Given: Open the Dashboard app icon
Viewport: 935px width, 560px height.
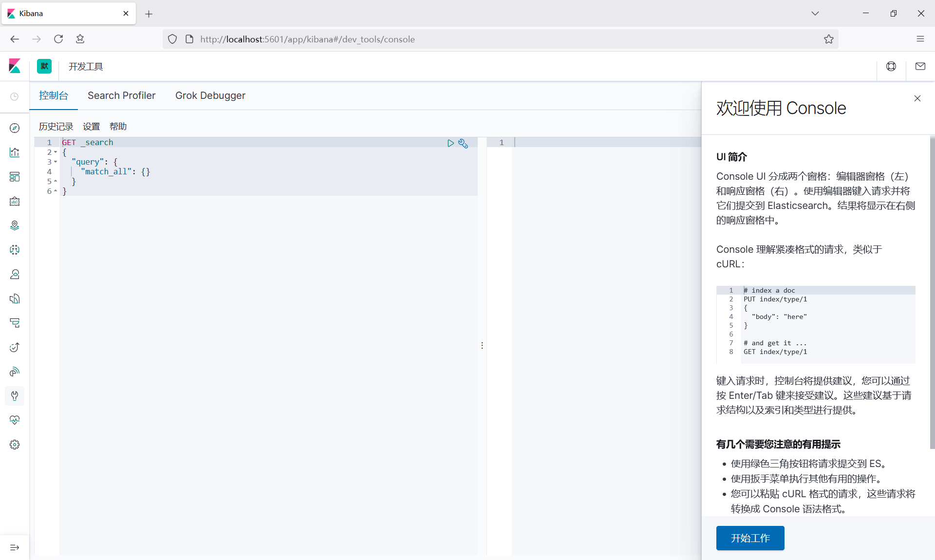Looking at the screenshot, I should 15,177.
